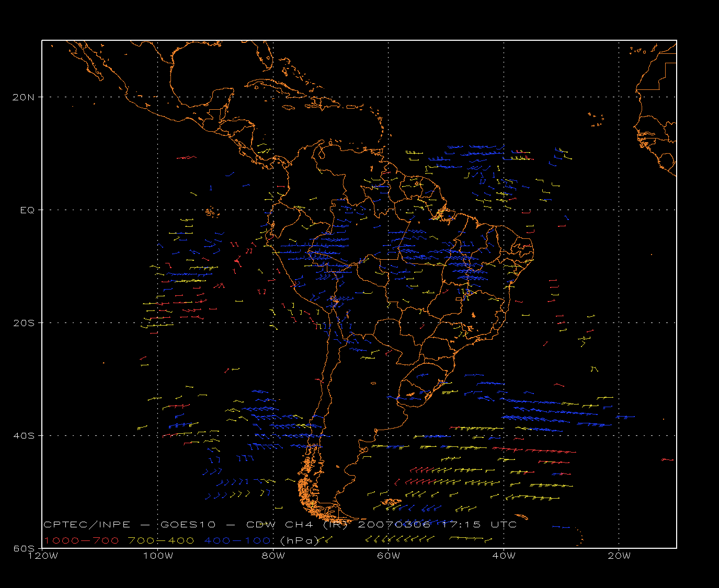Click the red 1000-700 legend entry

82,540
